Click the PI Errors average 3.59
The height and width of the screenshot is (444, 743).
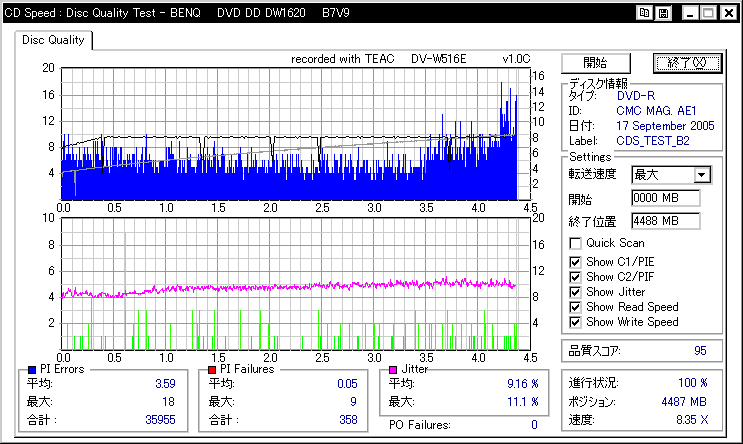tap(165, 384)
